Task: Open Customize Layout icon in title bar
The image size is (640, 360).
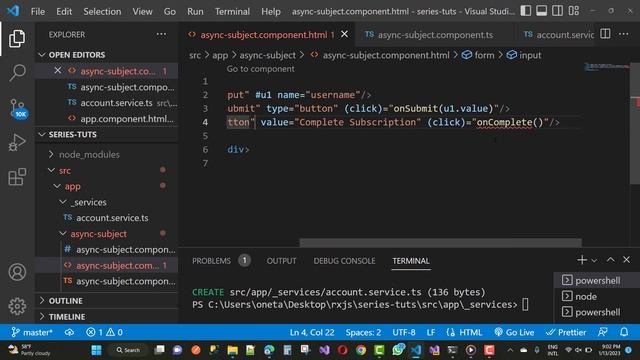Action: pos(574,11)
